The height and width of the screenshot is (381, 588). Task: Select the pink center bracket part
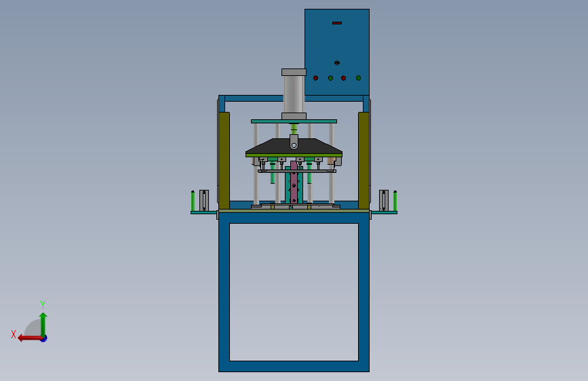click(x=294, y=183)
